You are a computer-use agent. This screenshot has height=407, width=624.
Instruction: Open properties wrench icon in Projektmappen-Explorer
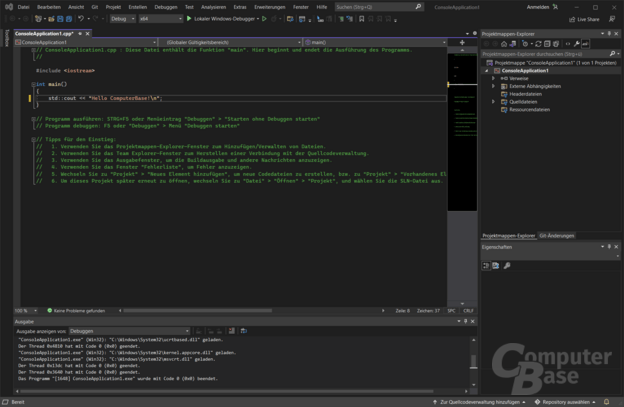click(576, 44)
